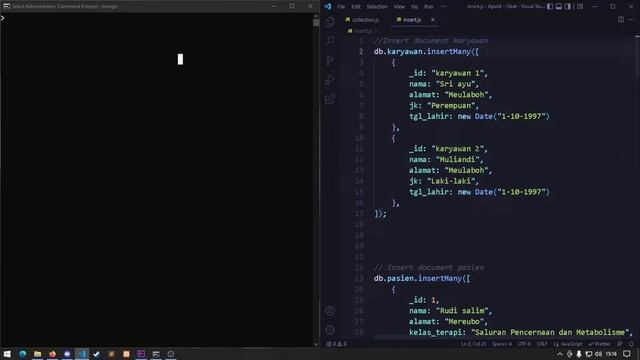Screen dimensions: 640x360
Task: Switch to Visual Studio Code taskbar icon
Action: (x=82, y=354)
